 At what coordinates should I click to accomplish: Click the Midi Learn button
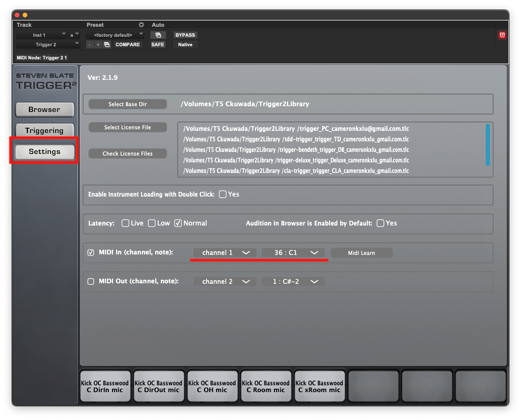pos(362,253)
